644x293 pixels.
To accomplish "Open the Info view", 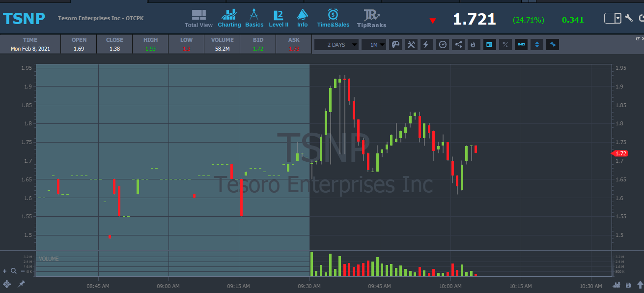I will [x=302, y=18].
